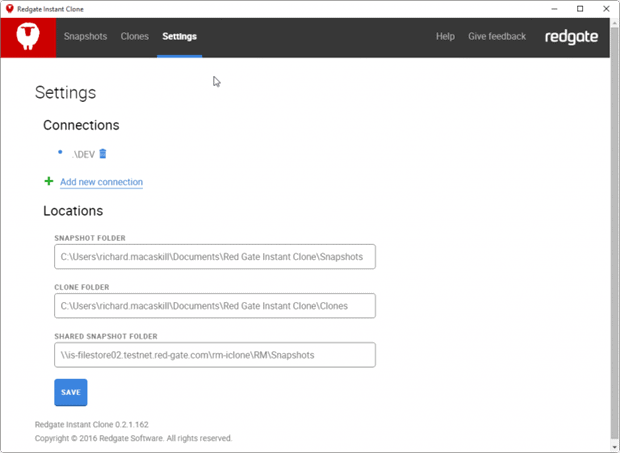Click the Copyright 2016 Redgate Software text

133,438
